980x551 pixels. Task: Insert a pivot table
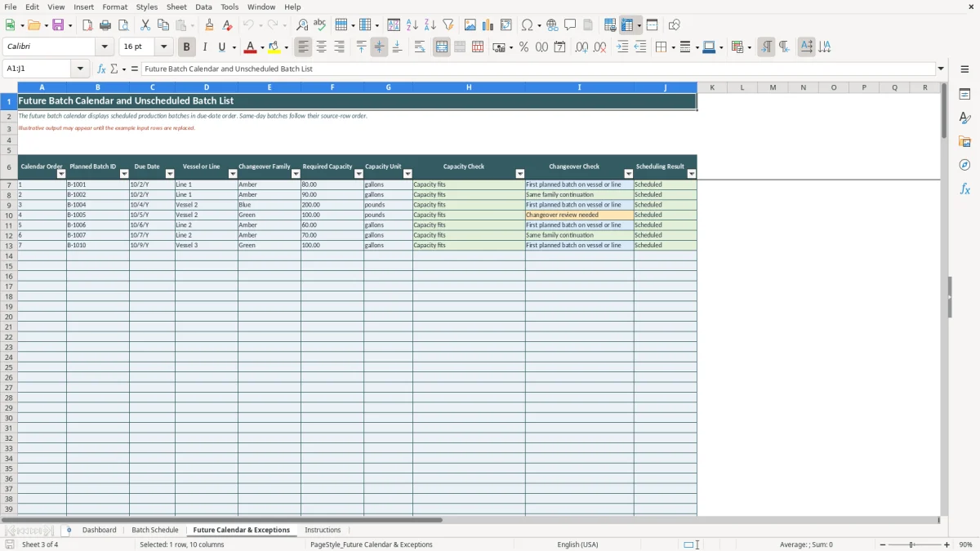coord(506,25)
